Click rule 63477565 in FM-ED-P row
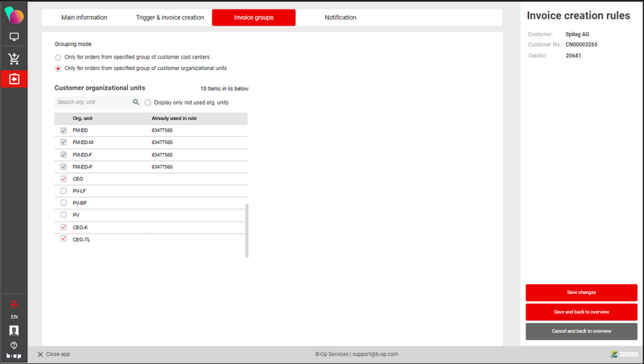This screenshot has width=644, height=364. (x=163, y=167)
